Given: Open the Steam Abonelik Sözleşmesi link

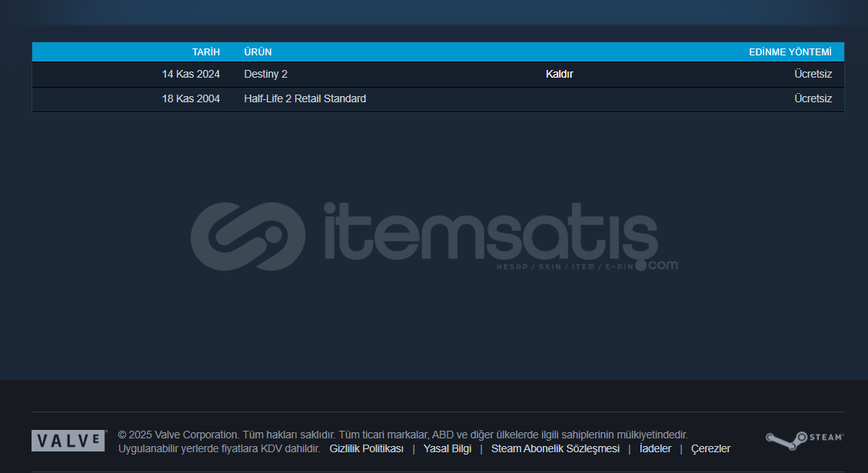Looking at the screenshot, I should pos(555,448).
